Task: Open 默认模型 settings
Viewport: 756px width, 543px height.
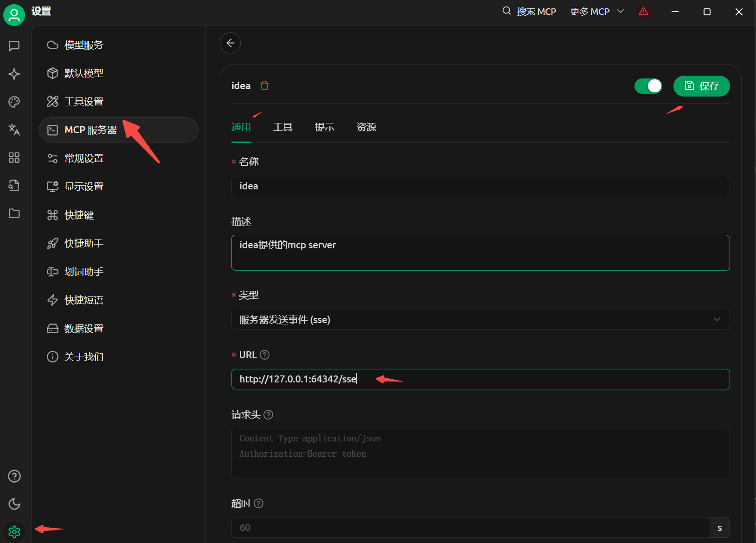Action: (x=119, y=73)
